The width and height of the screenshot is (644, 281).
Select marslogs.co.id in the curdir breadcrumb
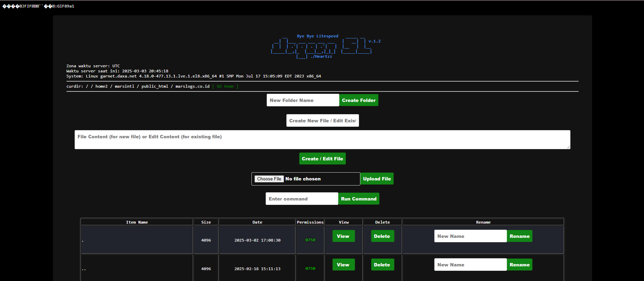(x=192, y=86)
